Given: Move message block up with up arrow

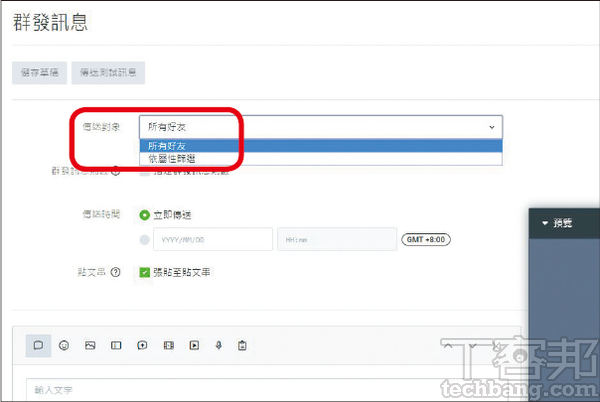Looking at the screenshot, I should click(x=448, y=346).
